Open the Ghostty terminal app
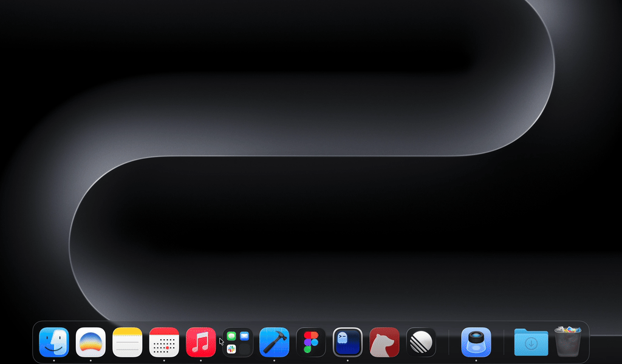The width and height of the screenshot is (622, 364). click(x=347, y=342)
